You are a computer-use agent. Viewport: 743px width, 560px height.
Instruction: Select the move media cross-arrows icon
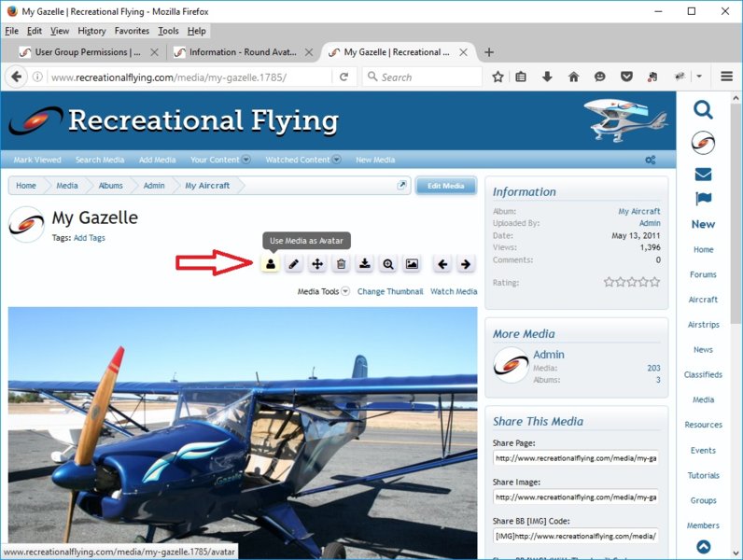(317, 264)
